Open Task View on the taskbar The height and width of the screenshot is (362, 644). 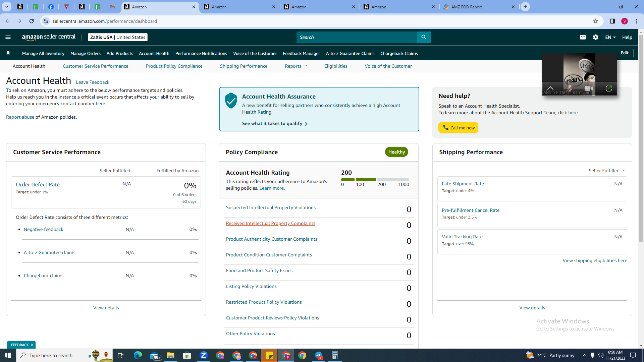pyautogui.click(x=121, y=355)
